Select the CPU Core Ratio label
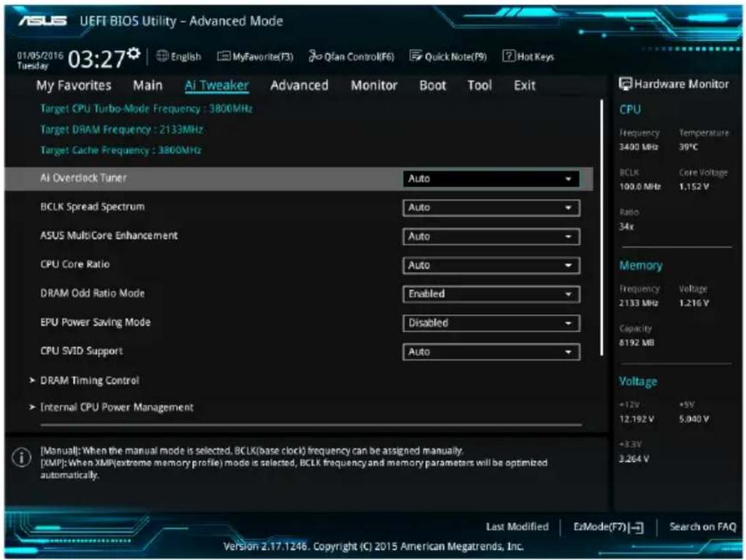This screenshot has height=560, width=746. pyautogui.click(x=75, y=265)
